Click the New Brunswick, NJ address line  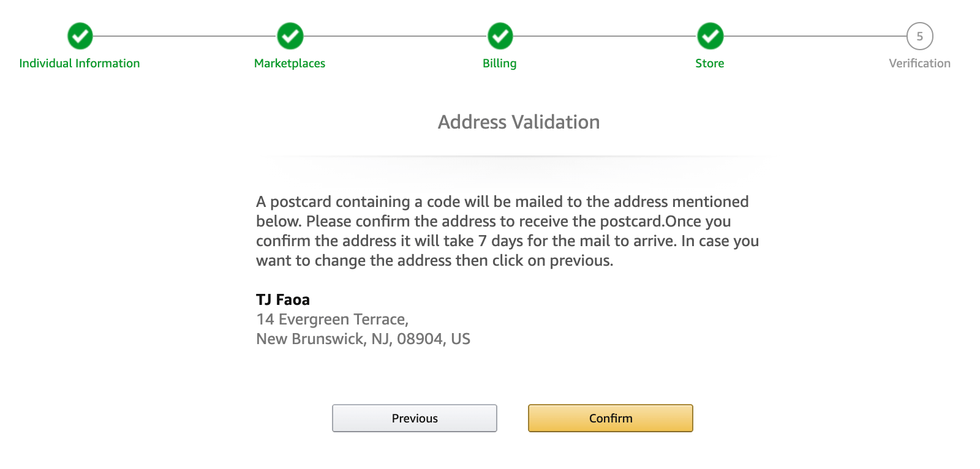point(363,339)
